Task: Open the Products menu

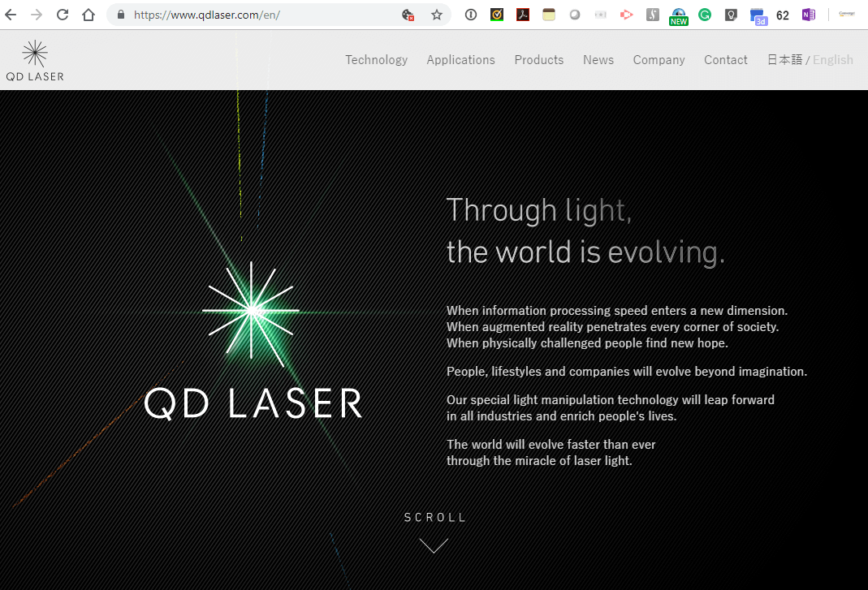Action: 538,60
